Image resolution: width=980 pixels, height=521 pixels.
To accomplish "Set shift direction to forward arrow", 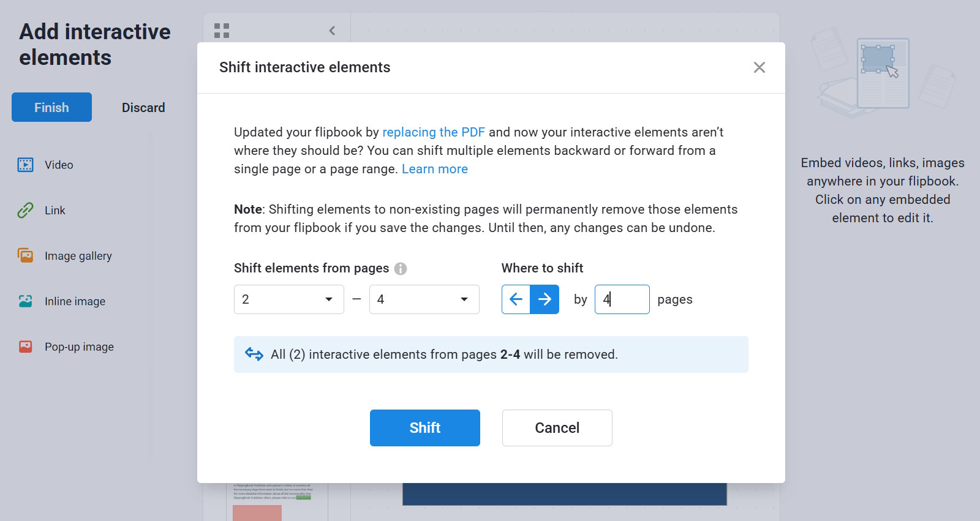I will click(x=545, y=299).
